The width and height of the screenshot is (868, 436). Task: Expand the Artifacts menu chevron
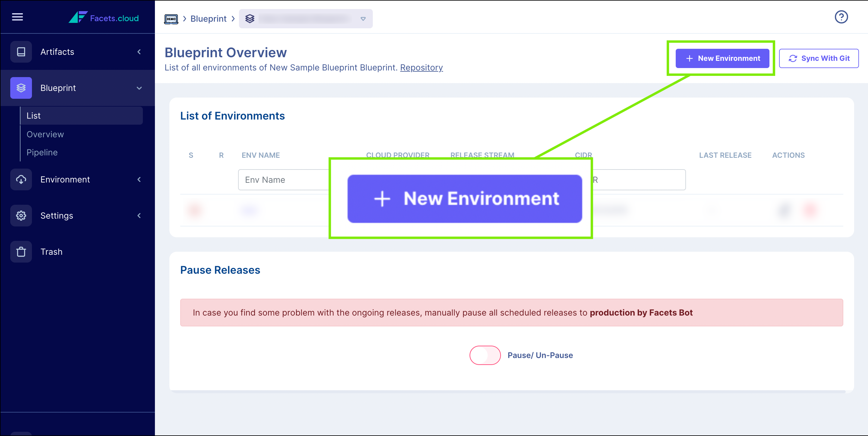point(139,52)
